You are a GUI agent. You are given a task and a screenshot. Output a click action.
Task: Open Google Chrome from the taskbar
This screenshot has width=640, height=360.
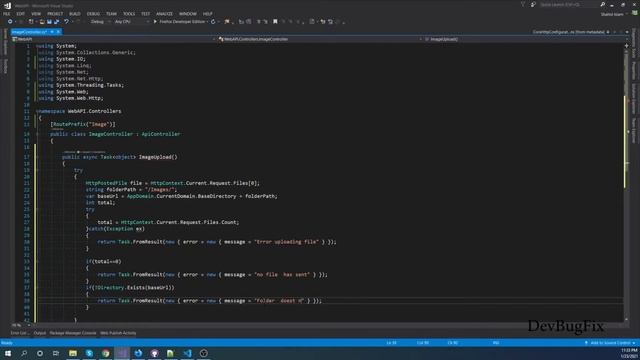[106, 353]
